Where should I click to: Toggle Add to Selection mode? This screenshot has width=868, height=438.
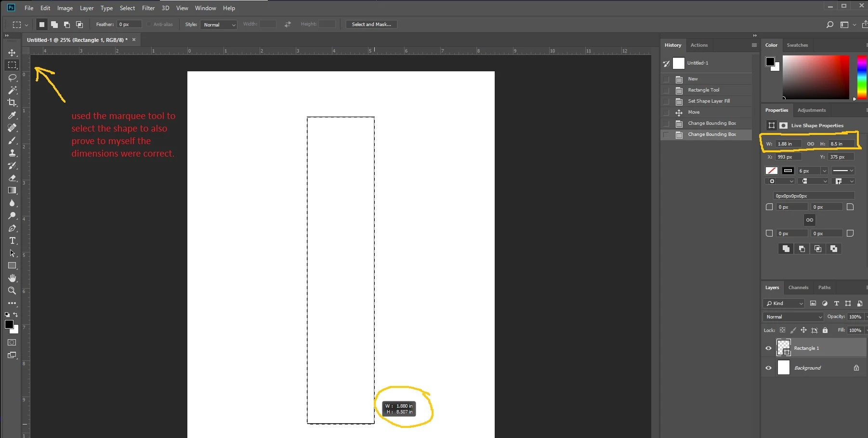click(54, 24)
